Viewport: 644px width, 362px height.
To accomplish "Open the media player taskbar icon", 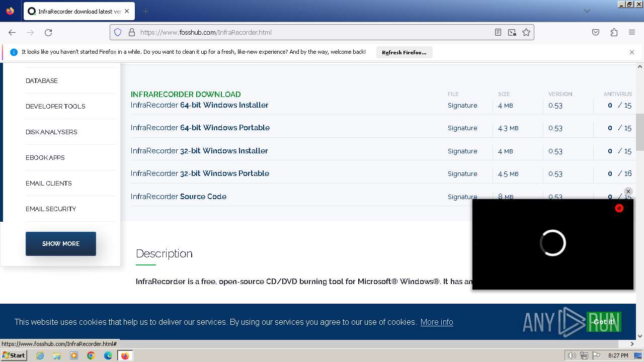I will click(74, 355).
